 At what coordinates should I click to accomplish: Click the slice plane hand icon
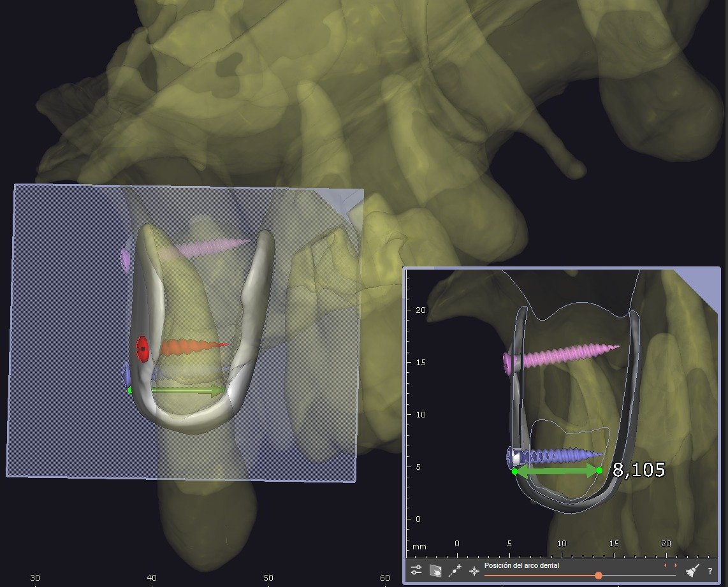[436, 571]
